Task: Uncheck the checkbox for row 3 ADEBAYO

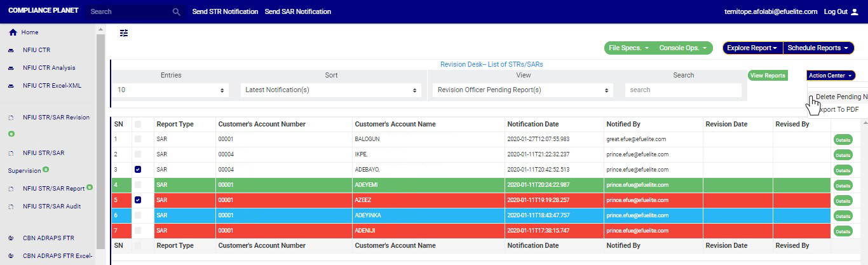Action: point(138,170)
